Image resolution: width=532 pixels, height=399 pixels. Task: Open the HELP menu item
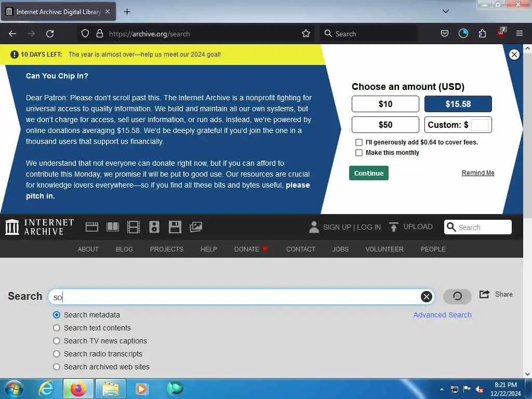click(x=209, y=249)
